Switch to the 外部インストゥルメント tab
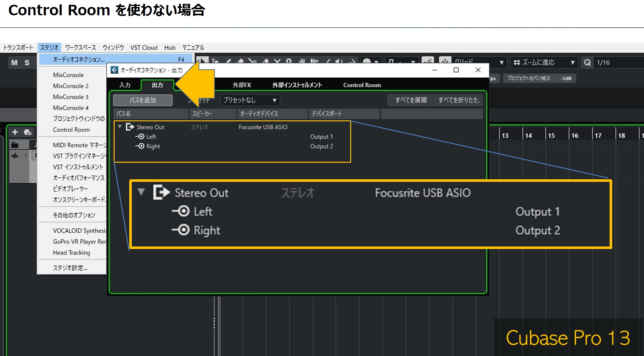Screen dimensions: 644x356 pos(297,85)
